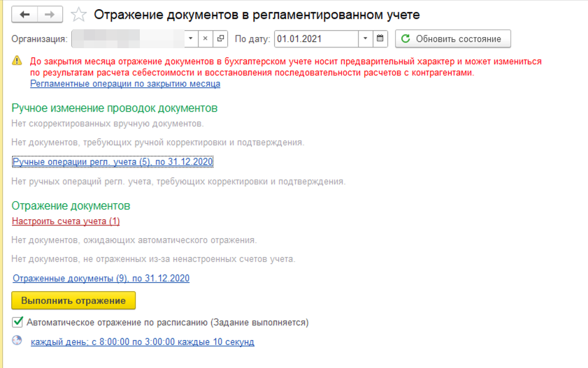
Task: Add form to favorites with star
Action: click(80, 15)
